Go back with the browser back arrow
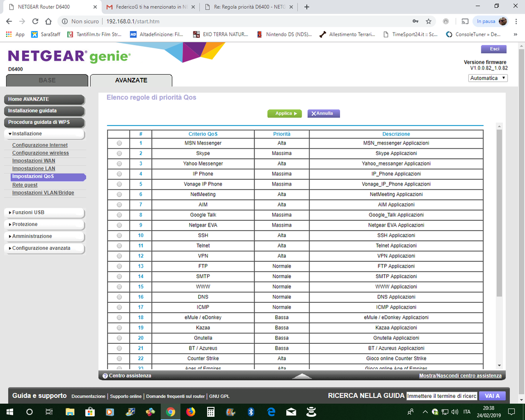This screenshot has width=525, height=420. click(x=9, y=22)
